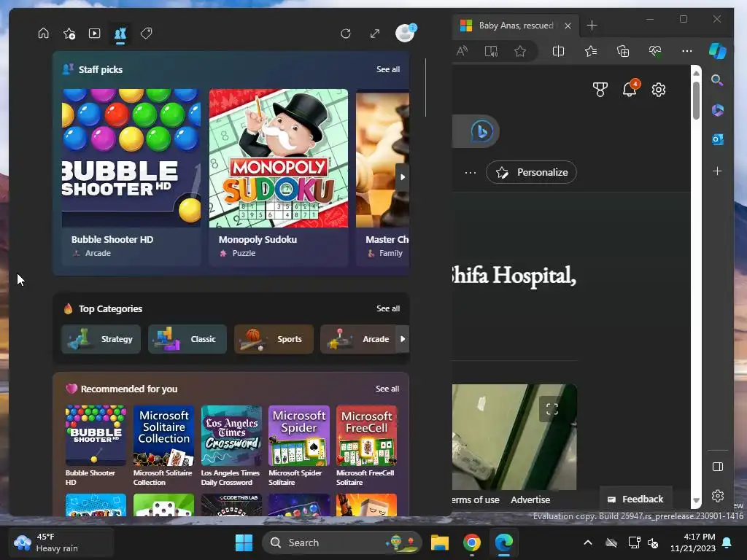
Task: Open the Advertise link
Action: (530, 500)
